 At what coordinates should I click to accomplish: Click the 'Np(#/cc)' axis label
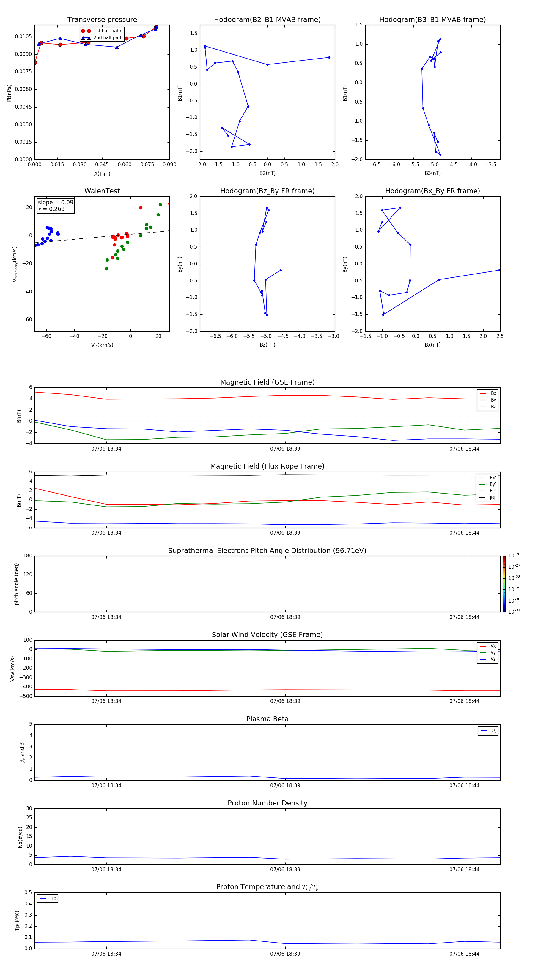click(20, 837)
